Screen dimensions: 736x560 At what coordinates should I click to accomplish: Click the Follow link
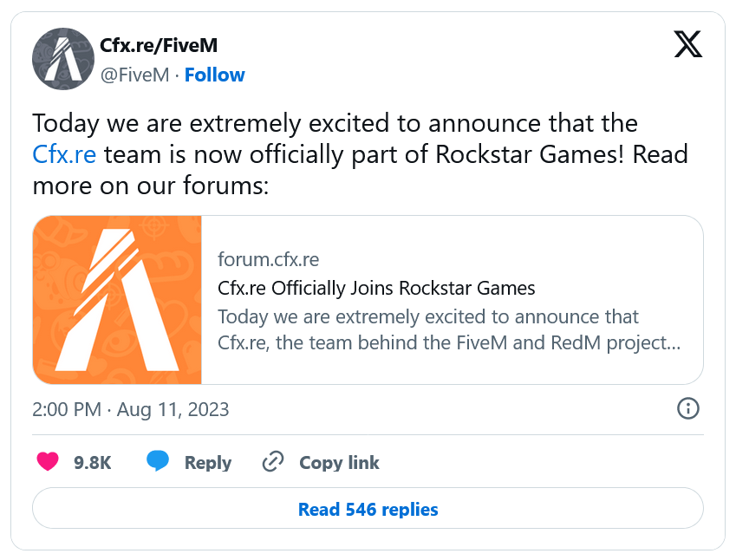[214, 75]
